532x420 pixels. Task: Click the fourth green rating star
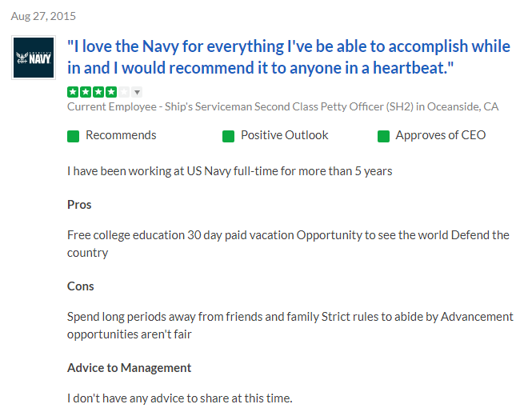[110, 91]
